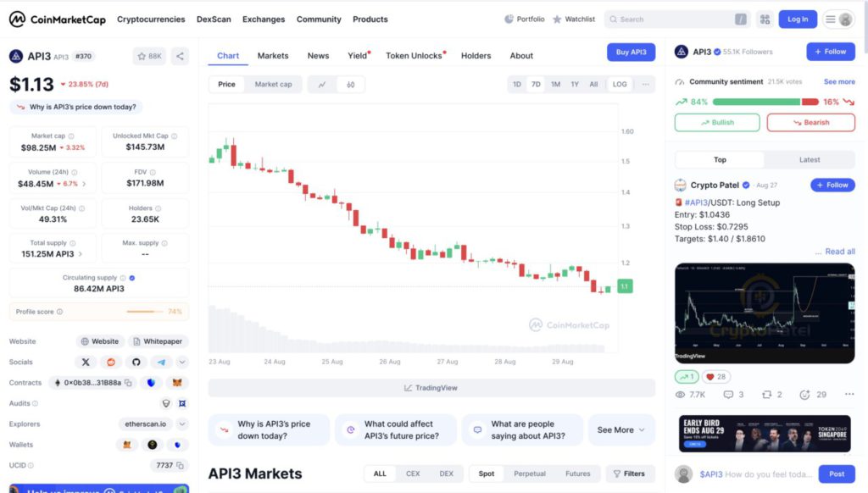Switch chart to candlestick view icon

click(x=352, y=84)
